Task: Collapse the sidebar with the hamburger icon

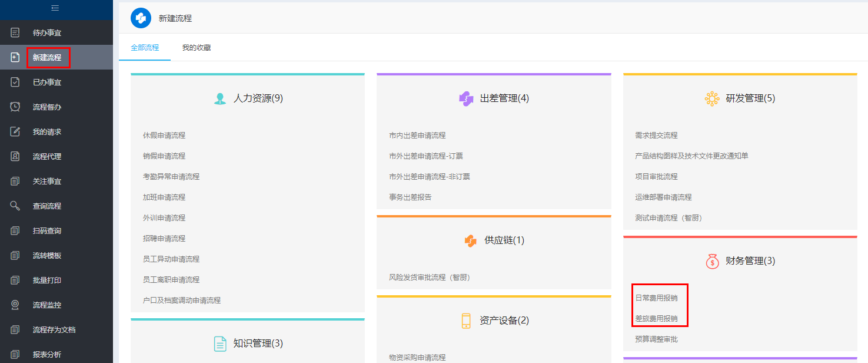Action: pos(55,8)
